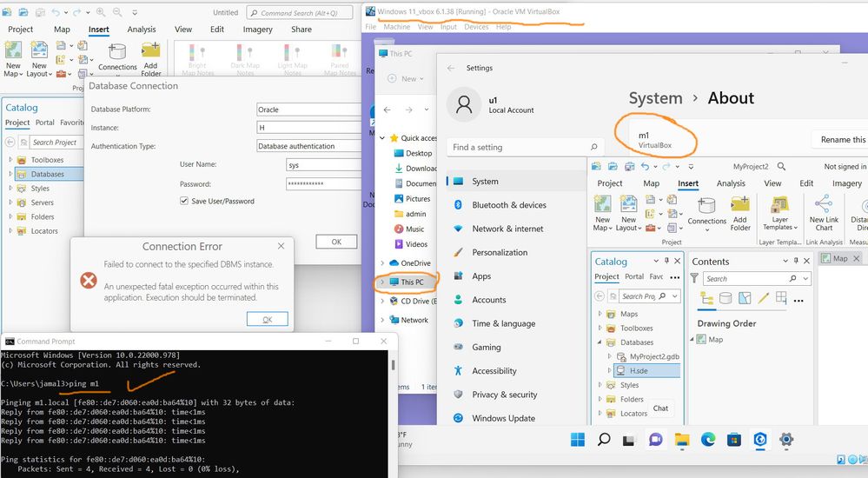Image resolution: width=868 pixels, height=478 pixels.
Task: Click Add Folder icon in left ArcGIS ribbon
Action: point(150,50)
